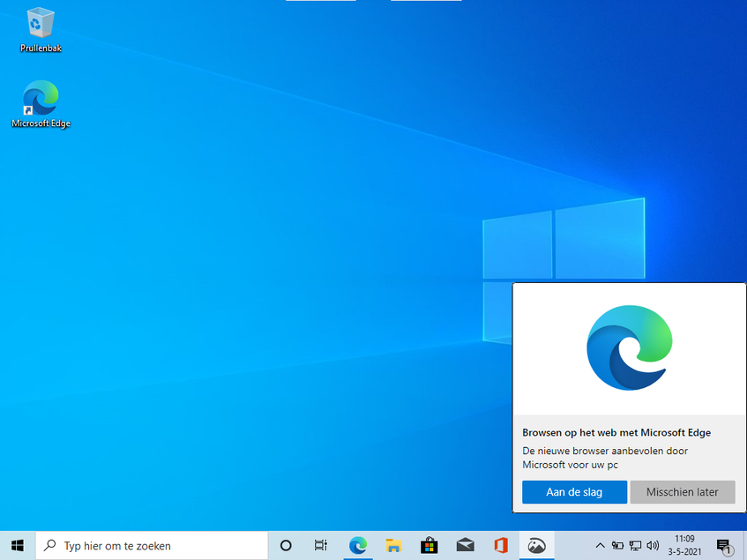
Task: Click the active Photos-style taskbar app
Action: click(536, 546)
